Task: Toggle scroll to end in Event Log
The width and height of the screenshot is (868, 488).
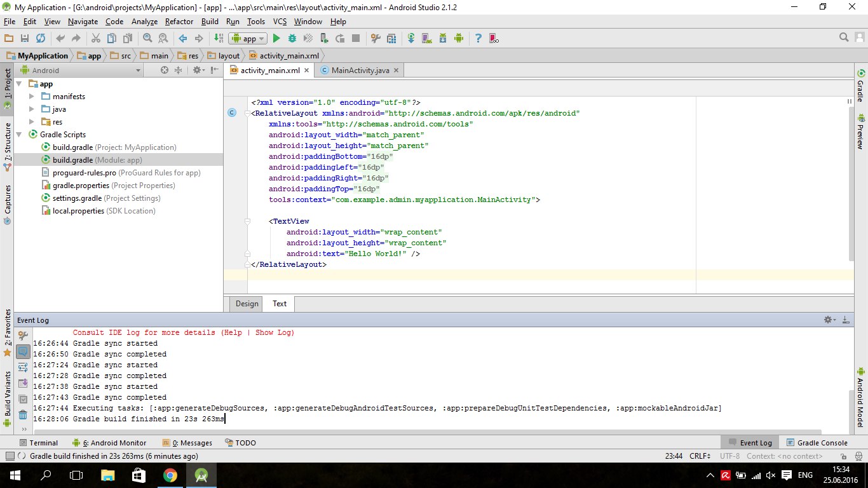Action: point(23,383)
